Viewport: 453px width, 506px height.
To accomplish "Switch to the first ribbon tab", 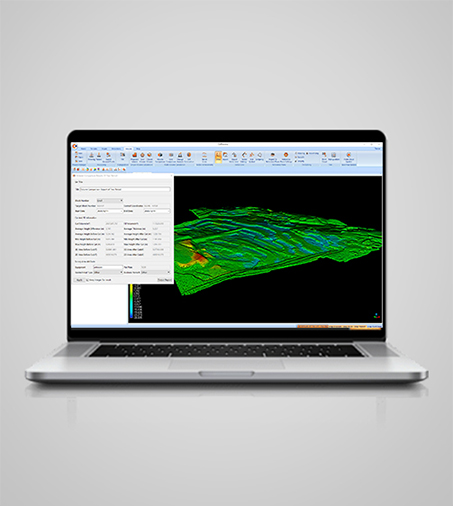I will (x=83, y=149).
